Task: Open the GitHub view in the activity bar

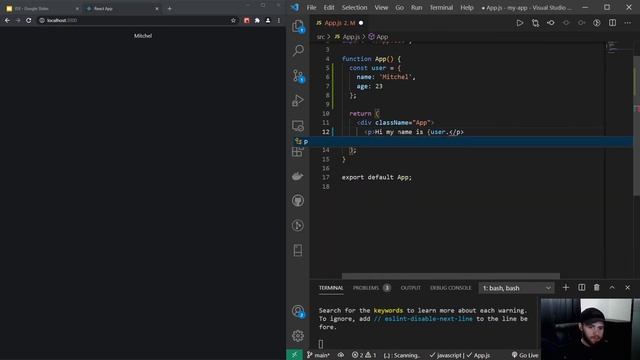Action: [x=298, y=200]
